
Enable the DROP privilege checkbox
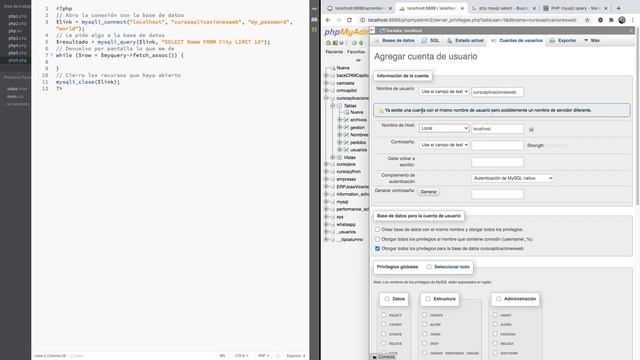pos(424,343)
